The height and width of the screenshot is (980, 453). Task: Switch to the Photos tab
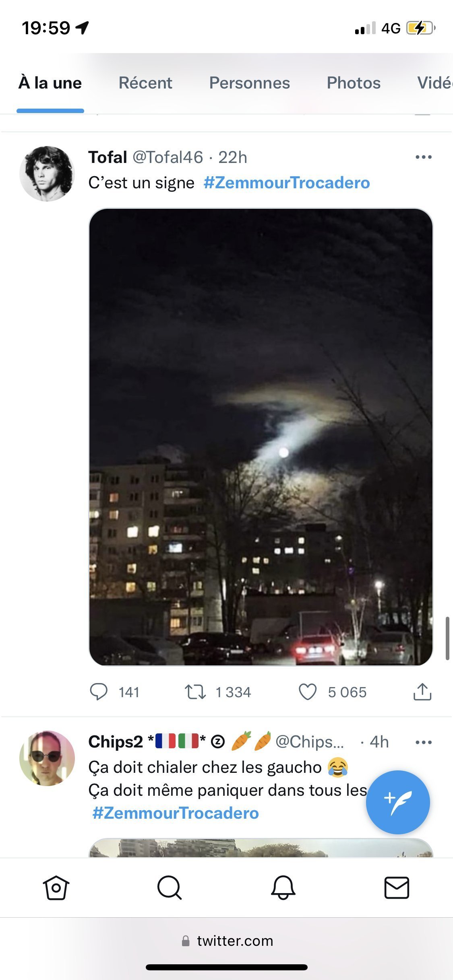(x=354, y=83)
